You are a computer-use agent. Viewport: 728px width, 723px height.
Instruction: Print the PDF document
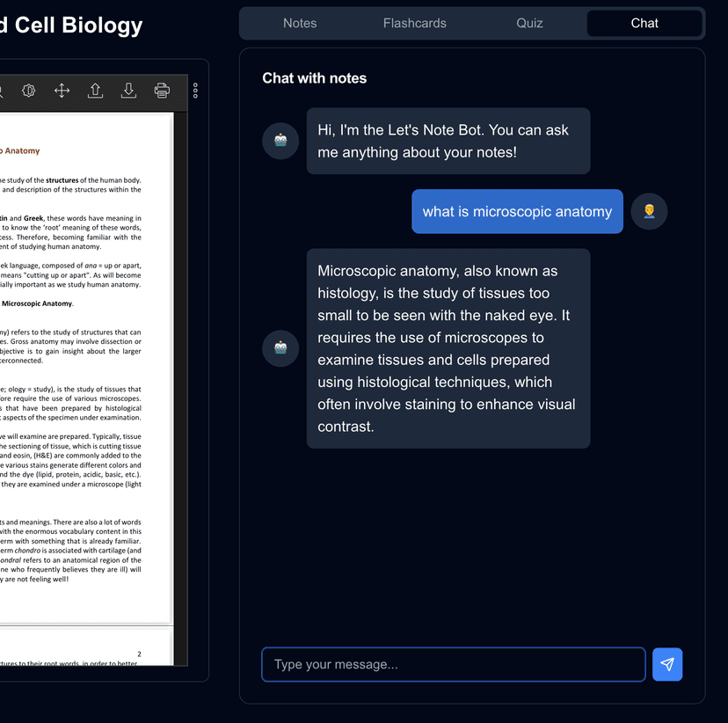pos(162,91)
